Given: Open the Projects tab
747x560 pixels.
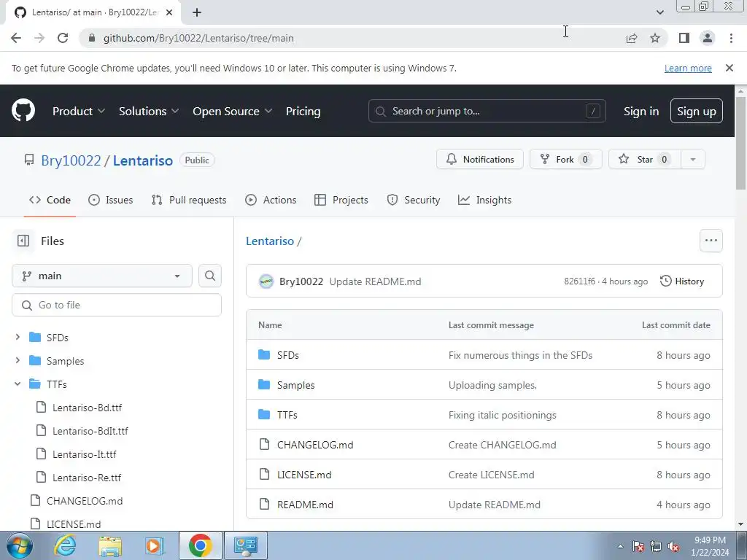Looking at the screenshot, I should pyautogui.click(x=341, y=200).
